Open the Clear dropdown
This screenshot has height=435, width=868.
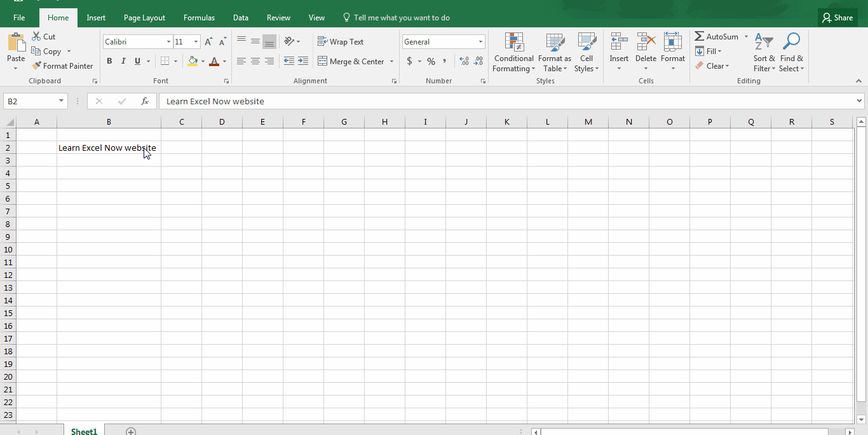pos(712,66)
